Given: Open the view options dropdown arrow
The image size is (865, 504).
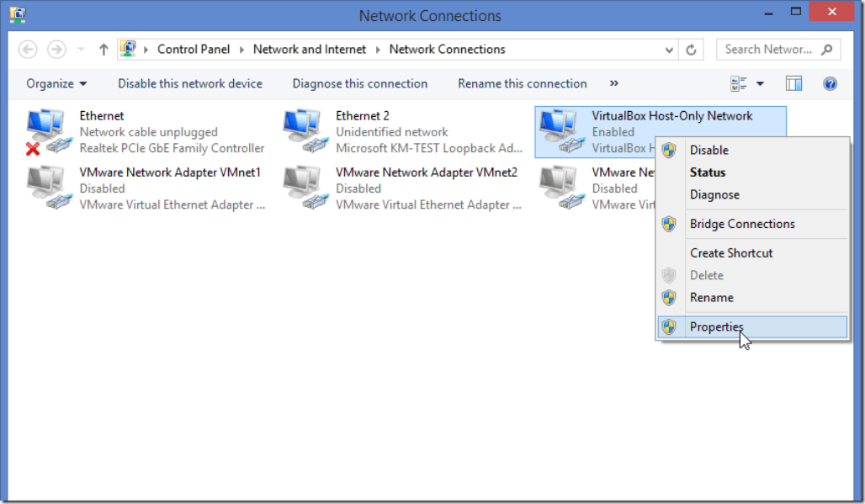Looking at the screenshot, I should coord(760,84).
